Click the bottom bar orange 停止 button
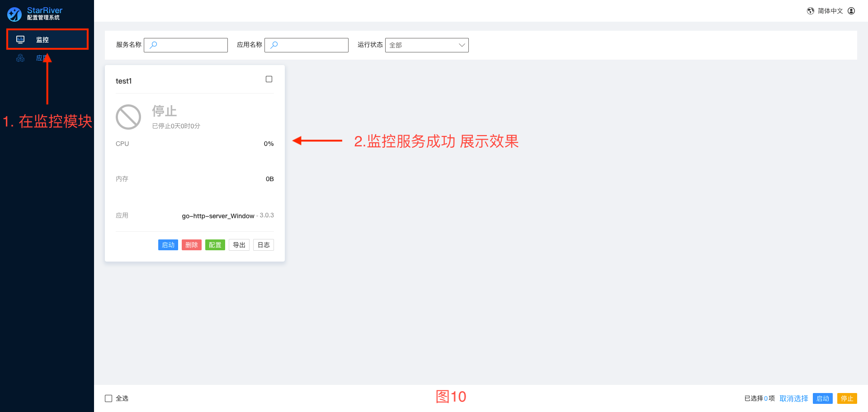 847,398
